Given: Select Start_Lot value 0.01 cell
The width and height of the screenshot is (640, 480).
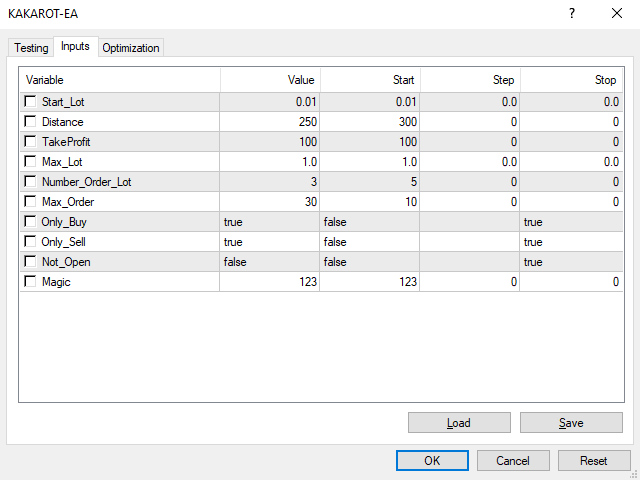Looking at the screenshot, I should (270, 102).
